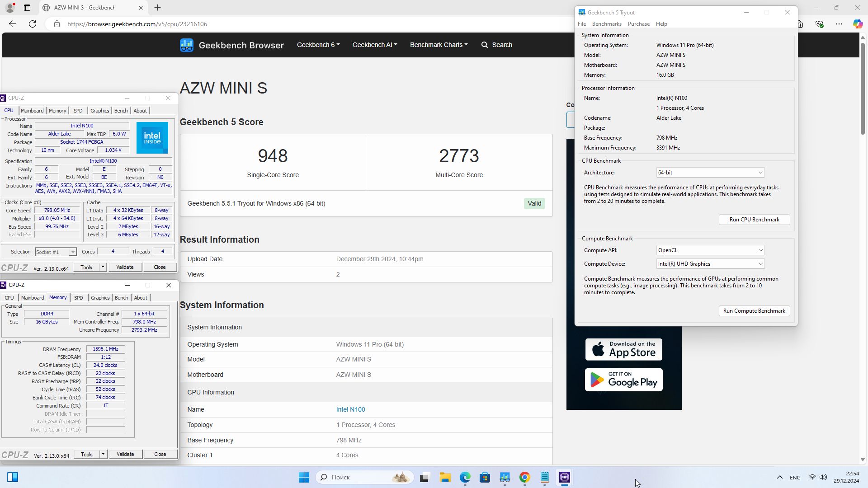Open the browser profile avatar icon
Viewport: 868px width, 488px height.
click(9, 8)
